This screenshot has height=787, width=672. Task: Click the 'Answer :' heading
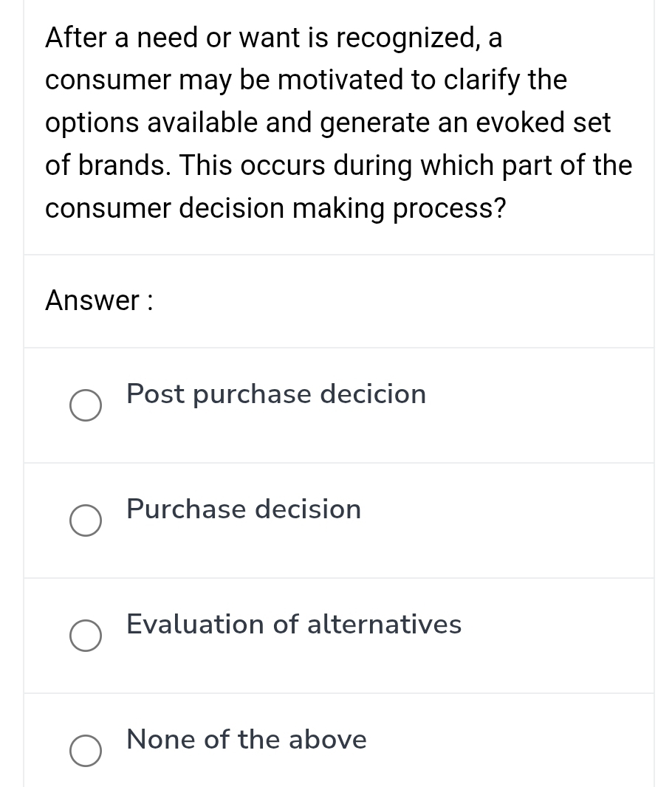[x=99, y=300]
